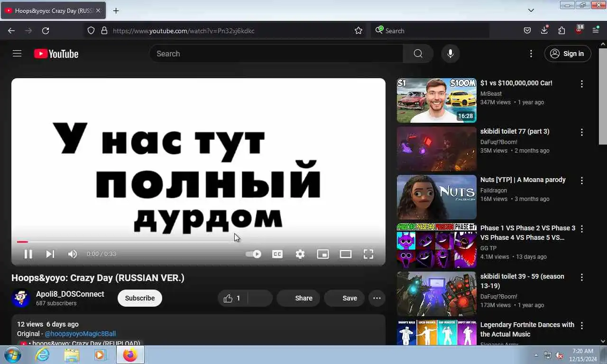
Task: Reload the current page
Action: [x=46, y=31]
